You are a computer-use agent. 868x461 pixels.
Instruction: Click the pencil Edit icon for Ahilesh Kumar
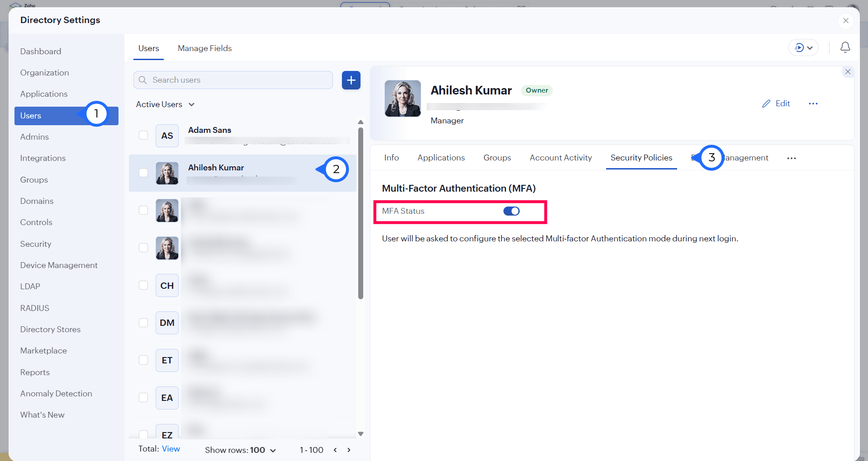click(x=766, y=103)
